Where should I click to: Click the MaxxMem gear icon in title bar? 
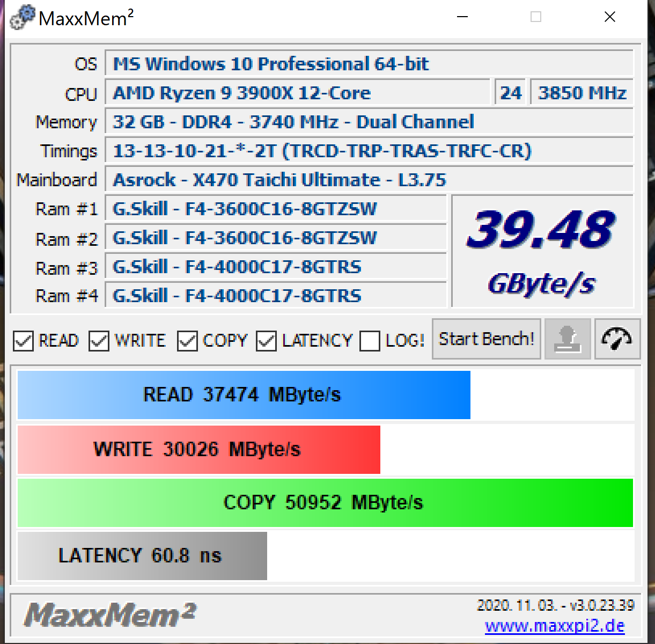point(22,18)
